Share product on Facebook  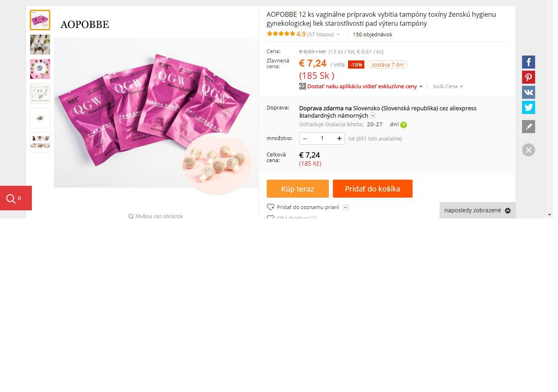point(528,62)
